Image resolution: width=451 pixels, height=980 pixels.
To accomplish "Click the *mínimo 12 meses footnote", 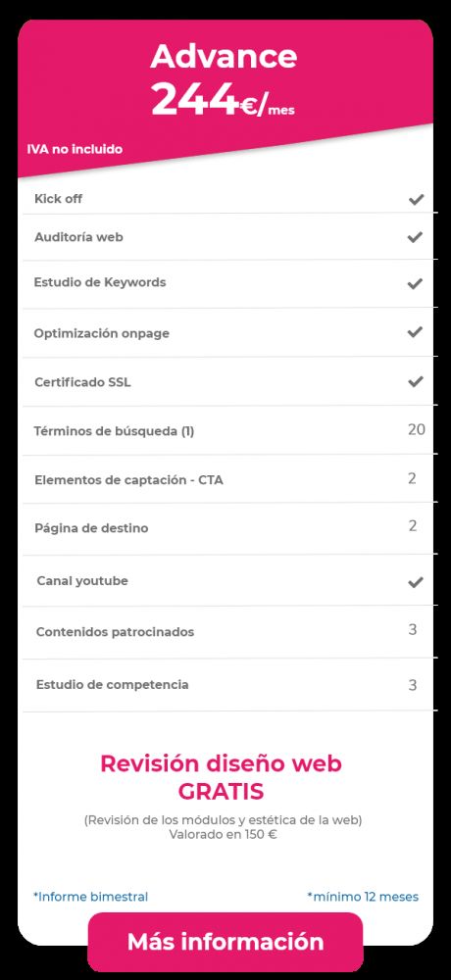I will (x=363, y=897).
